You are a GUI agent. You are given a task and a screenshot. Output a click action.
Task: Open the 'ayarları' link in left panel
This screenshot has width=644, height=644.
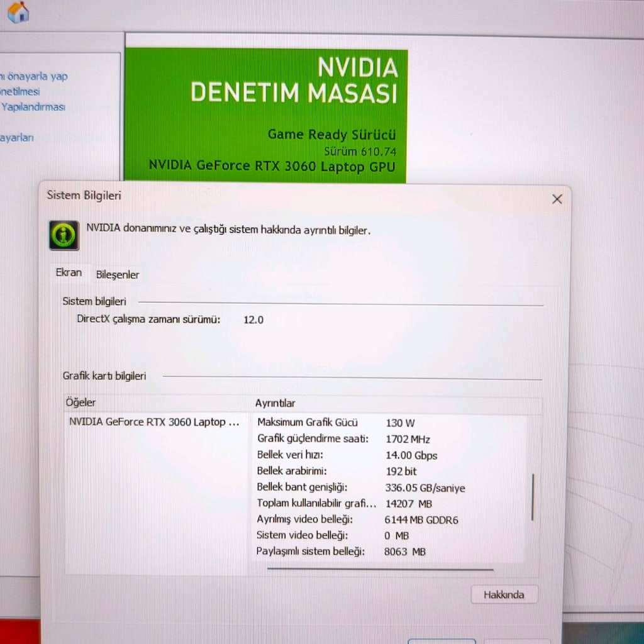coord(17,138)
